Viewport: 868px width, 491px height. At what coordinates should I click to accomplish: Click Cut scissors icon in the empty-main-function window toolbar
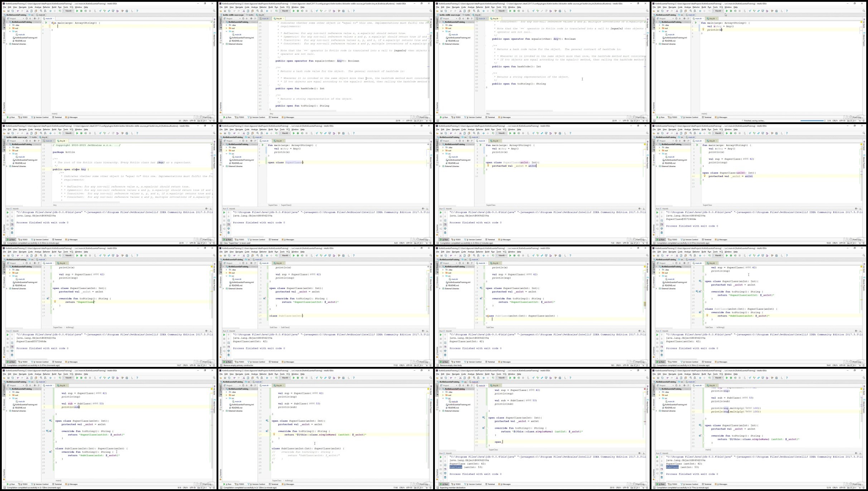(27, 11)
